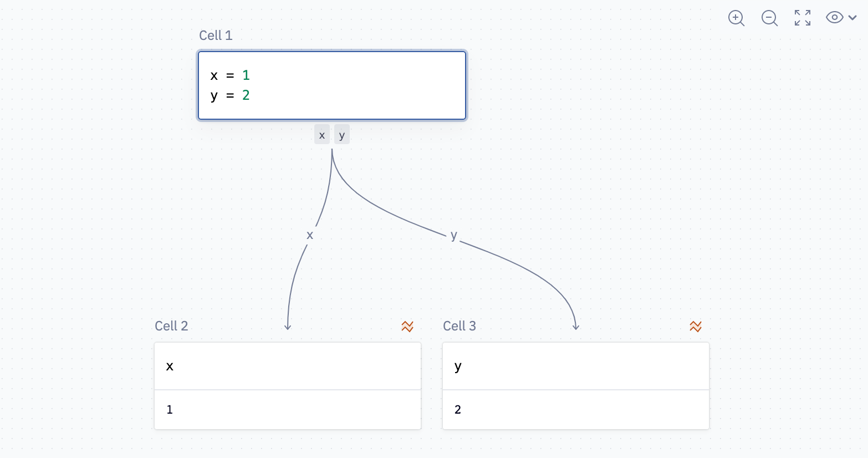The width and height of the screenshot is (868, 458).
Task: Click the Cell 2 output value 1
Action: (x=170, y=410)
